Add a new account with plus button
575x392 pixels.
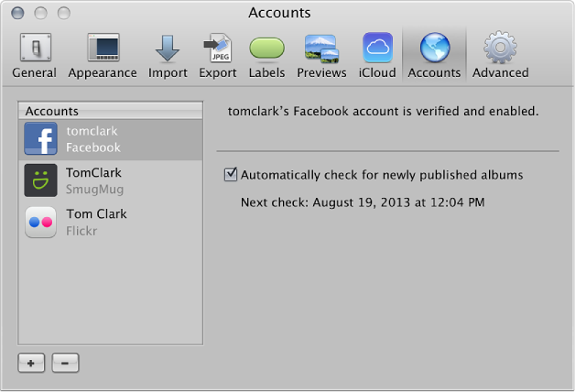click(31, 363)
